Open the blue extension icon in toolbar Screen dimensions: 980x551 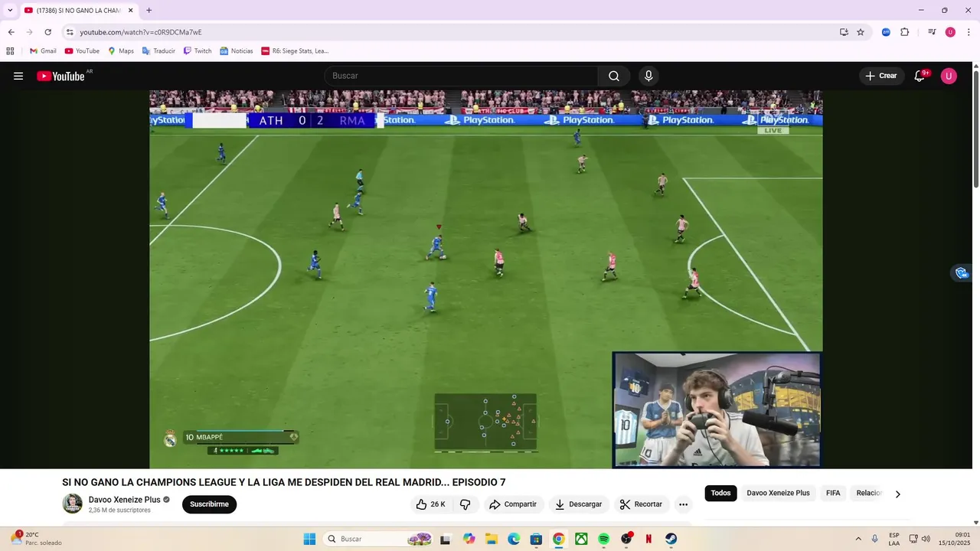[x=886, y=32]
